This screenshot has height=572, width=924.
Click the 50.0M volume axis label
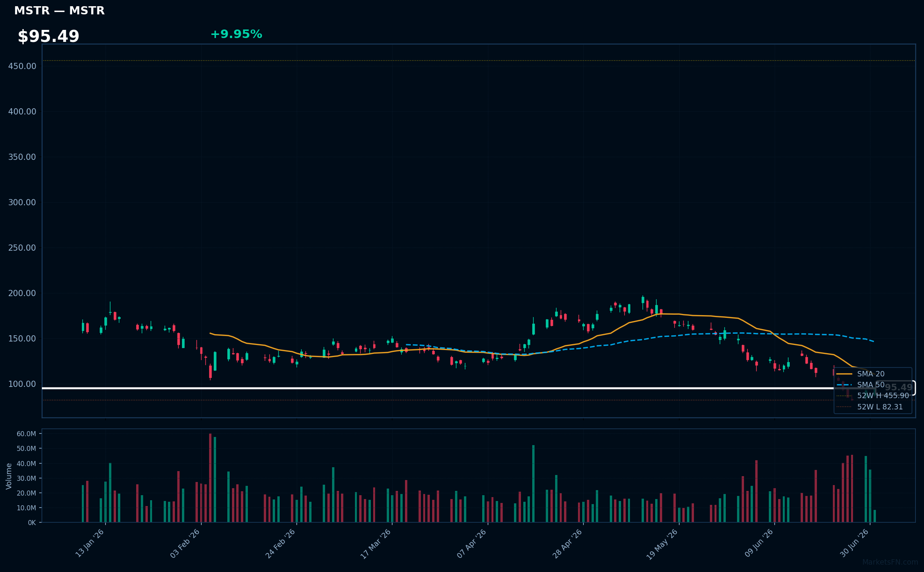coord(26,449)
